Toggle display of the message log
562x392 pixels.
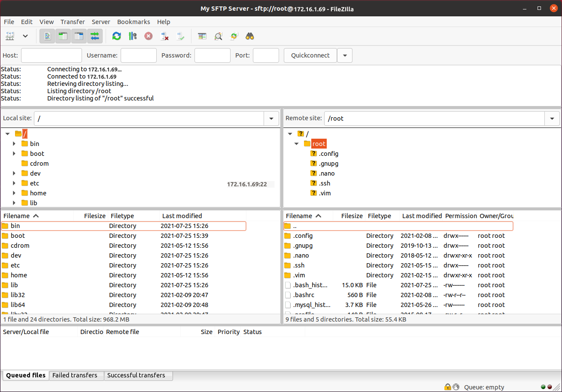[x=47, y=36]
